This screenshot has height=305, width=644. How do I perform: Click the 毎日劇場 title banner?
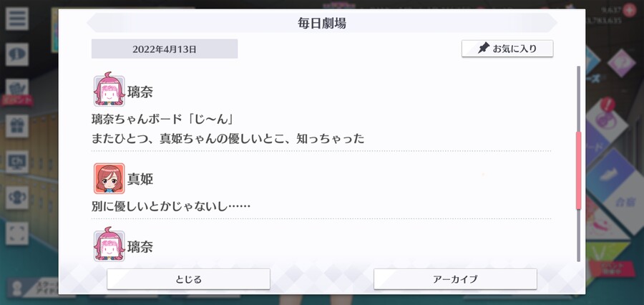tap(321, 23)
